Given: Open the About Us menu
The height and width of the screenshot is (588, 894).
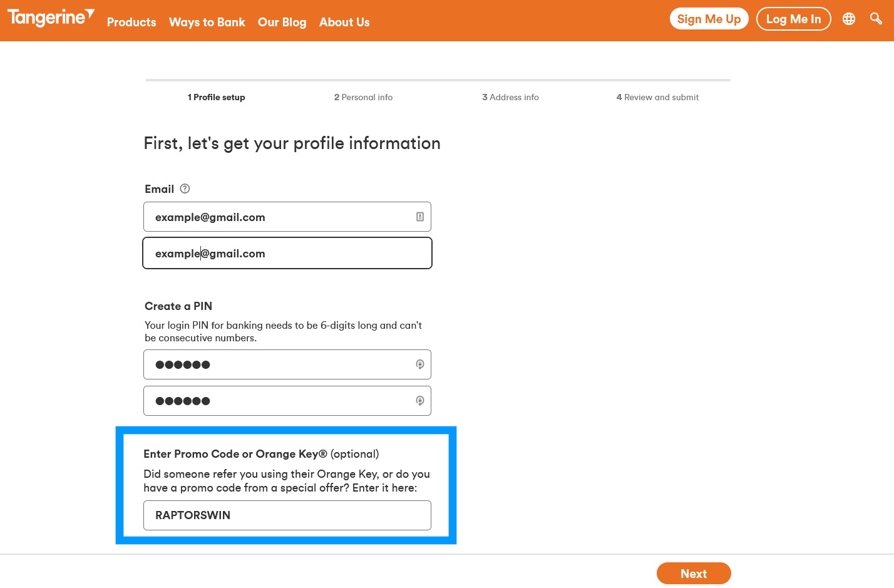Looking at the screenshot, I should tap(344, 22).
